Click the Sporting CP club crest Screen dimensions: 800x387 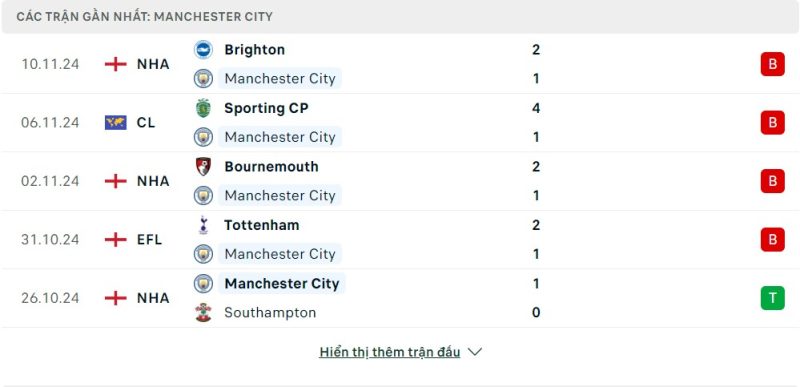click(203, 108)
